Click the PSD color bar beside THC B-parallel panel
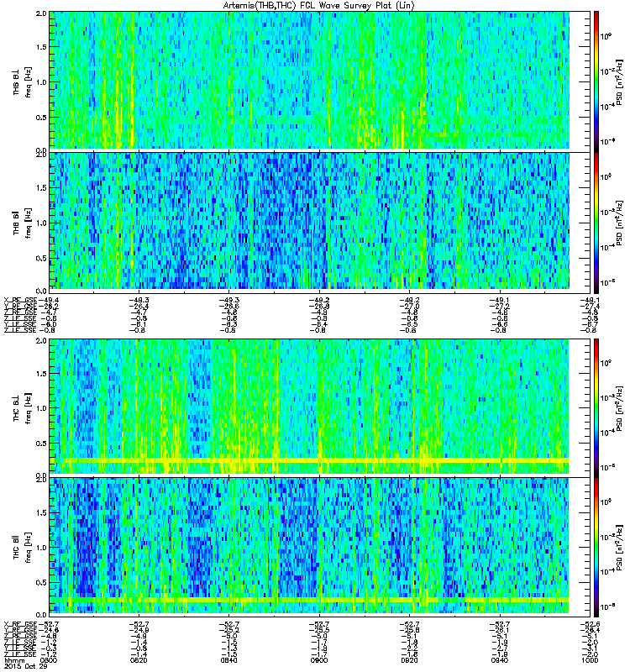 click(596, 547)
